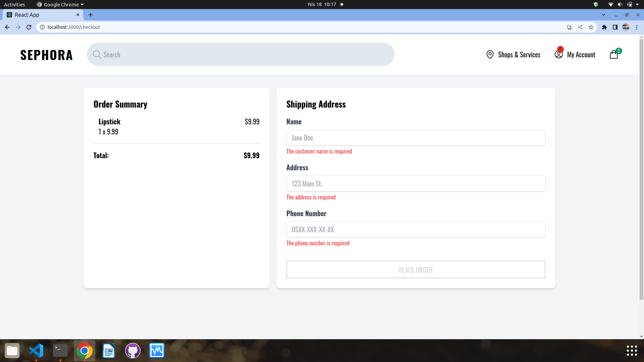Open the terminal from the dock

60,351
